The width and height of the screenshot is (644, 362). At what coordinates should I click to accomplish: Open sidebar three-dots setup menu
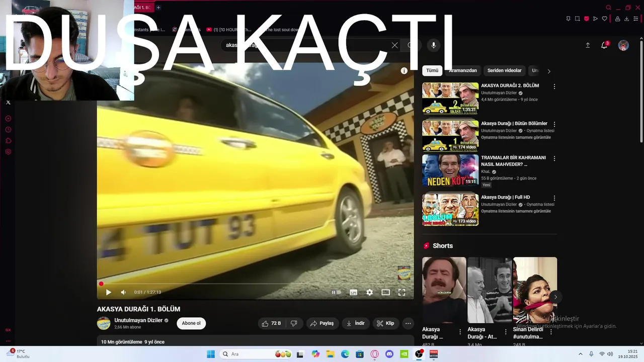point(8,341)
